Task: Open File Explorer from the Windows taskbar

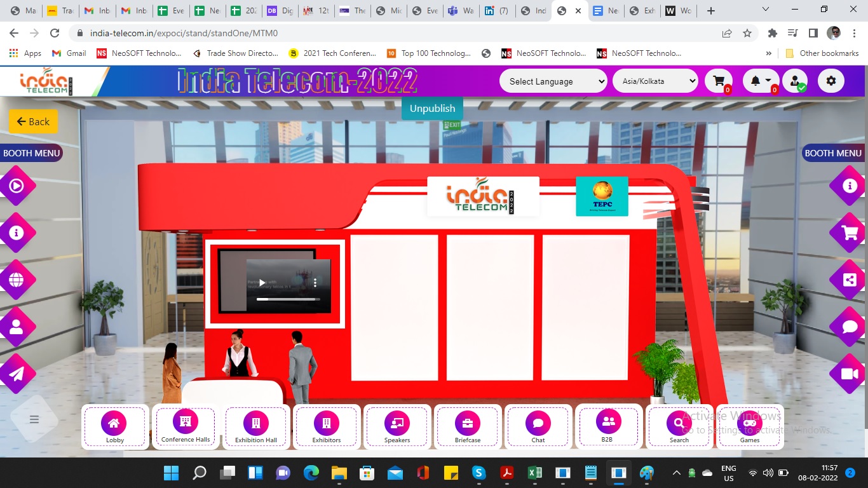Action: pos(339,473)
